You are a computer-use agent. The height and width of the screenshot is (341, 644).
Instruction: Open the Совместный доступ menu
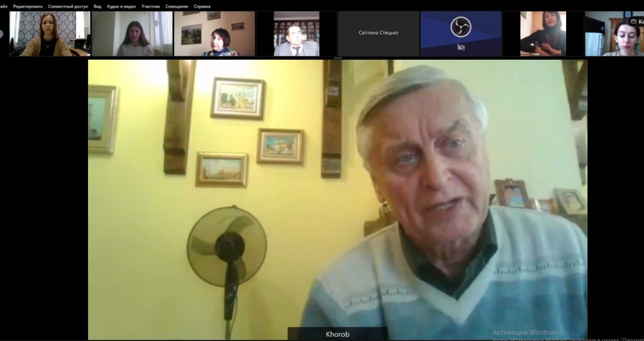pyautogui.click(x=68, y=6)
